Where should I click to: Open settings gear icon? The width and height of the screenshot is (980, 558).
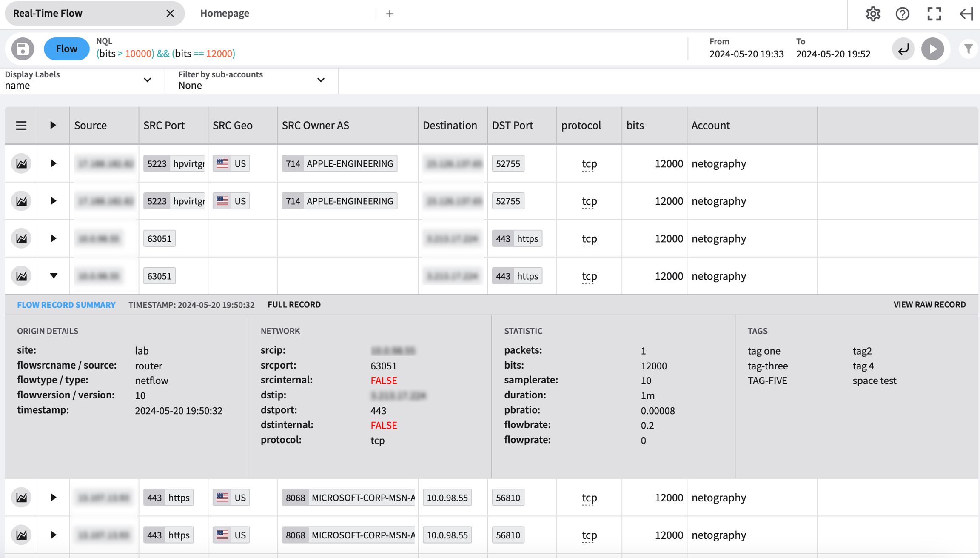point(873,14)
